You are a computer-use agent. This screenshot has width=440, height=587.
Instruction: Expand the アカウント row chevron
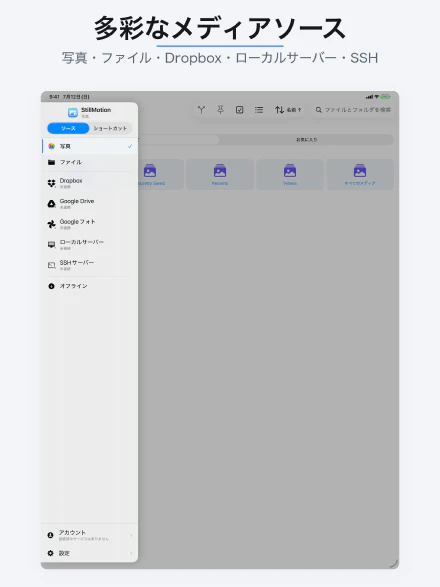point(131,535)
